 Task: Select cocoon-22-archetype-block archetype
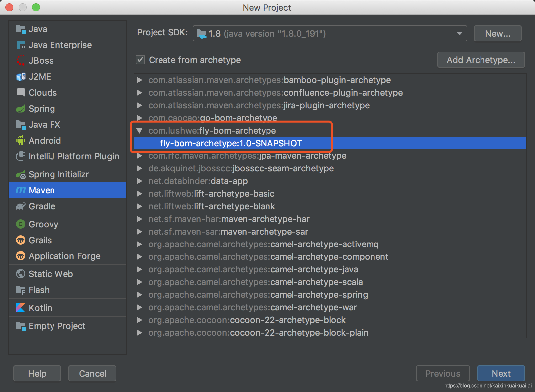pos(330,320)
